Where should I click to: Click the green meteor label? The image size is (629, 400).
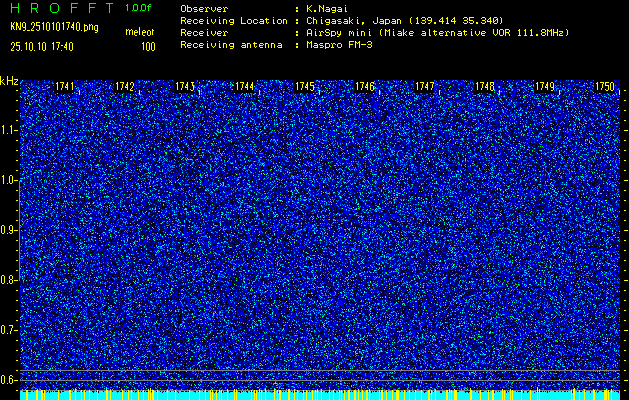139,33
